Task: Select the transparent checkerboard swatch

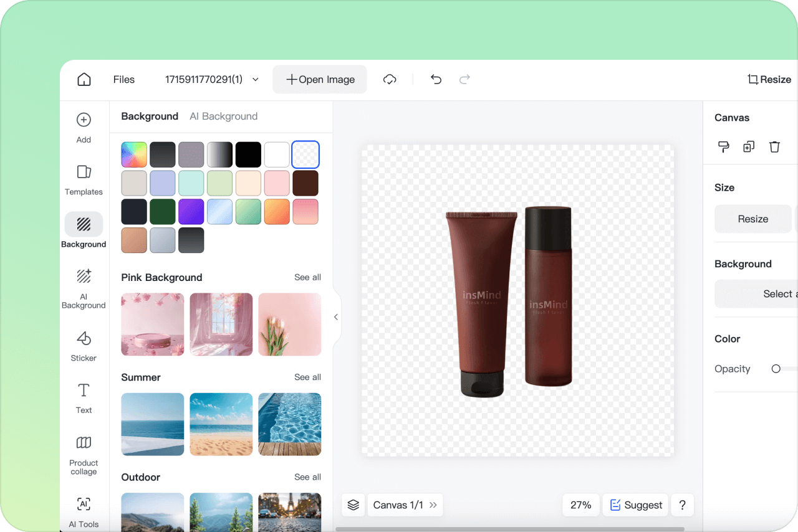Action: pyautogui.click(x=305, y=154)
